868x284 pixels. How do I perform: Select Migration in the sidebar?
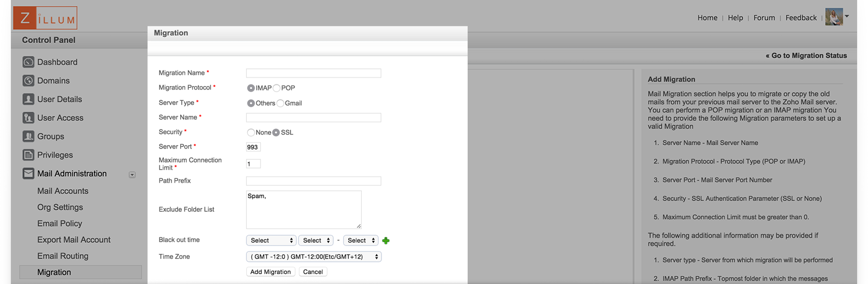(x=80, y=272)
